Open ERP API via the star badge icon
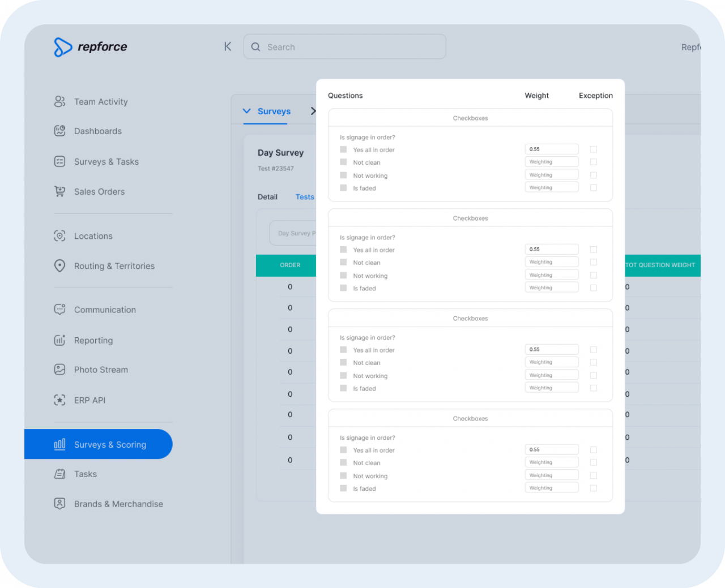Image resolution: width=725 pixels, height=588 pixels. coord(60,400)
